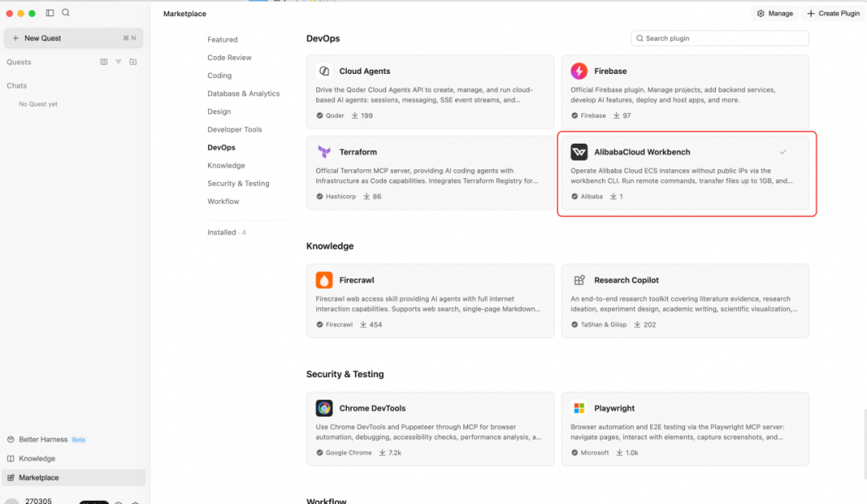Click installed checkmark on AlibabaCloud Workbench

pos(783,152)
